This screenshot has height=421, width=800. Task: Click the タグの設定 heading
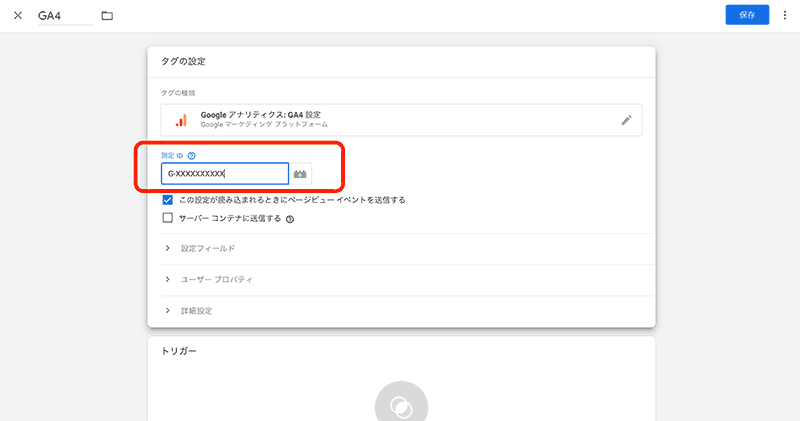point(183,61)
